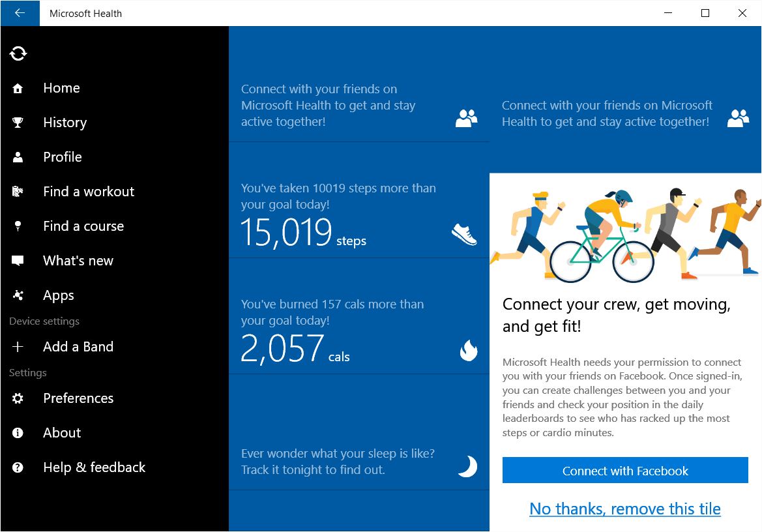Maximize the Microsoft Health window

coord(705,13)
